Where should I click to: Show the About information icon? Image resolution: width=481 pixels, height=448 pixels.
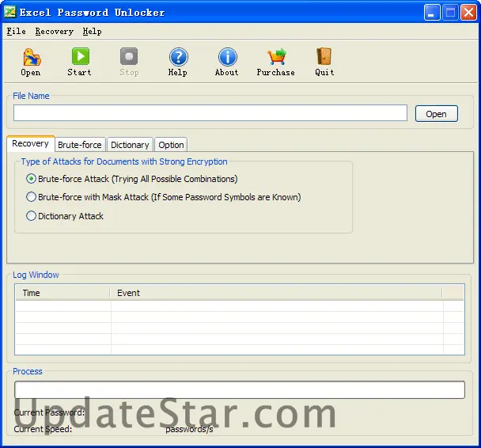point(228,57)
